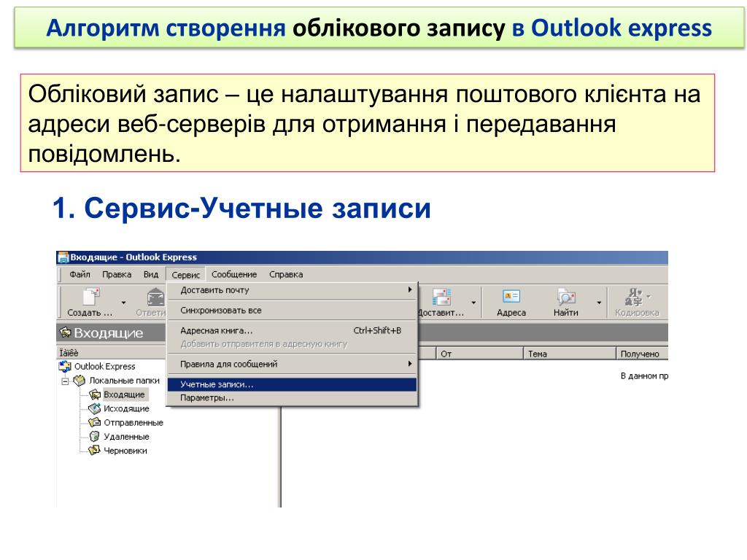Open the Файл menu
Screen dimensions: 747x560
[80, 274]
